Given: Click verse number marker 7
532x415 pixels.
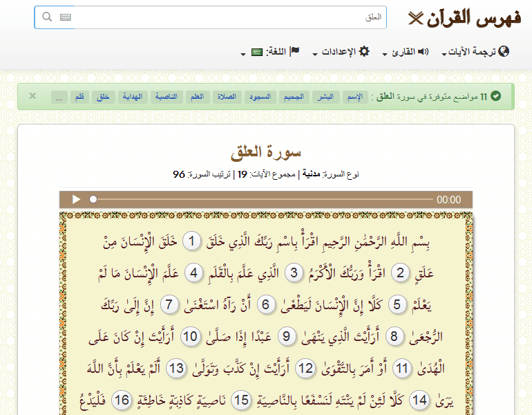Looking at the screenshot, I should tap(169, 304).
